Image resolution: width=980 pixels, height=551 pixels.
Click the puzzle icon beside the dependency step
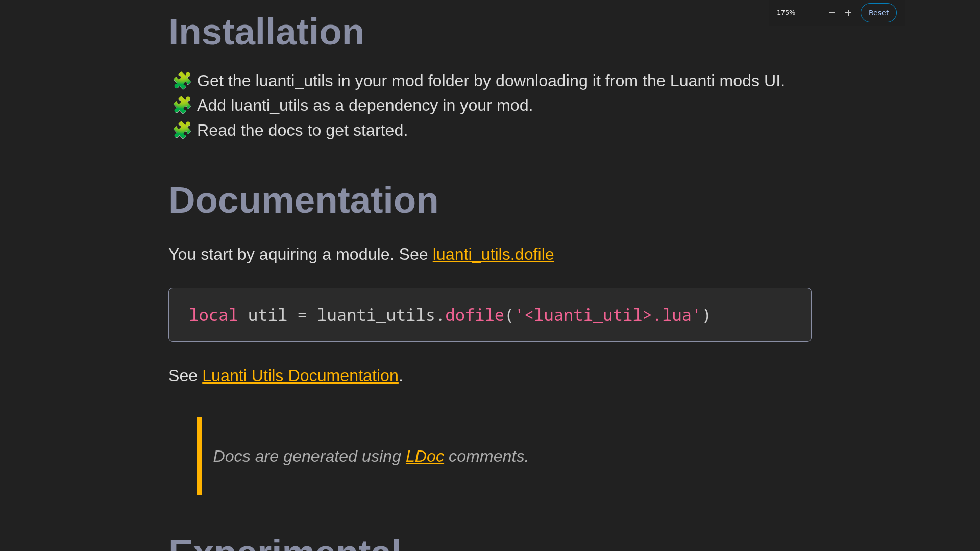[x=182, y=105]
